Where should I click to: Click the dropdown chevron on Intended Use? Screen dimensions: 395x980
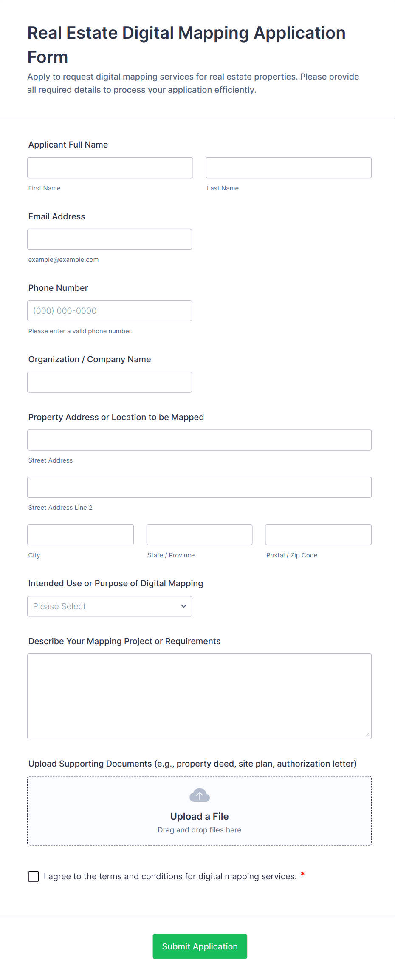coord(183,606)
